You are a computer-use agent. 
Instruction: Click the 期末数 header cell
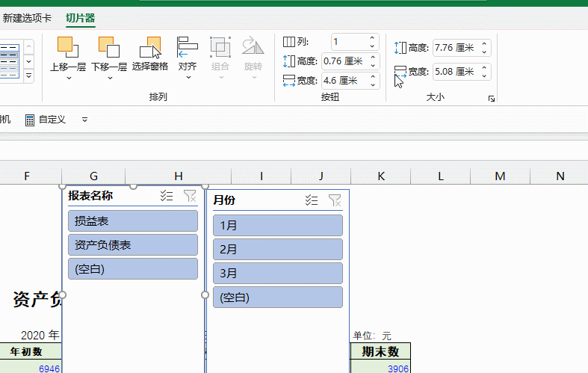tap(380, 351)
